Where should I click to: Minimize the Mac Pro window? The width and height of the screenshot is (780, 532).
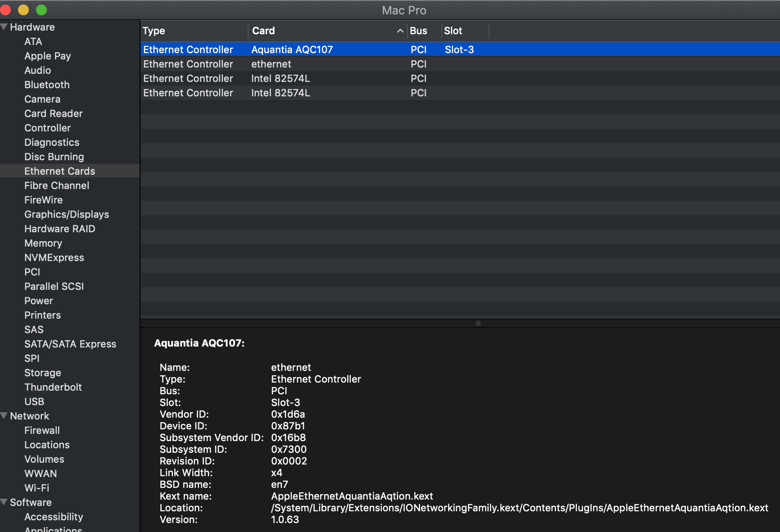point(23,10)
